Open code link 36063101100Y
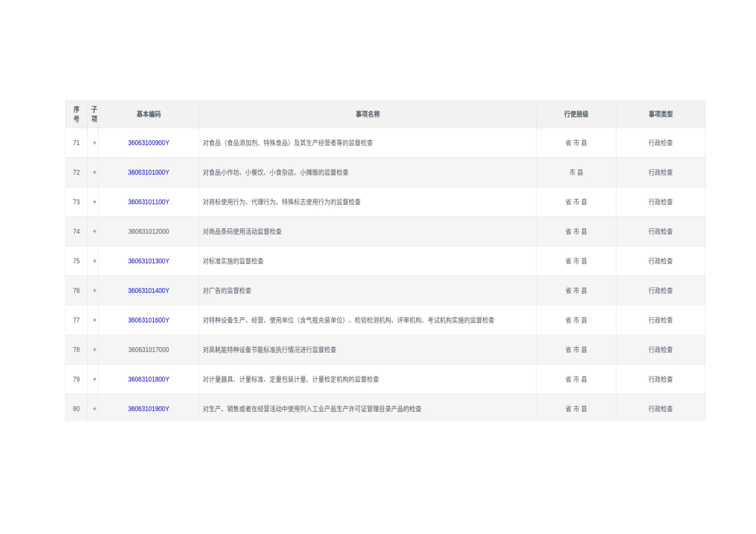The height and width of the screenshot is (534, 756). (x=149, y=202)
